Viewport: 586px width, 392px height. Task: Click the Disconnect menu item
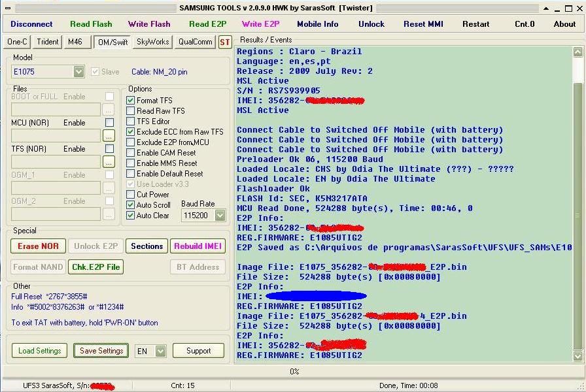coord(31,24)
